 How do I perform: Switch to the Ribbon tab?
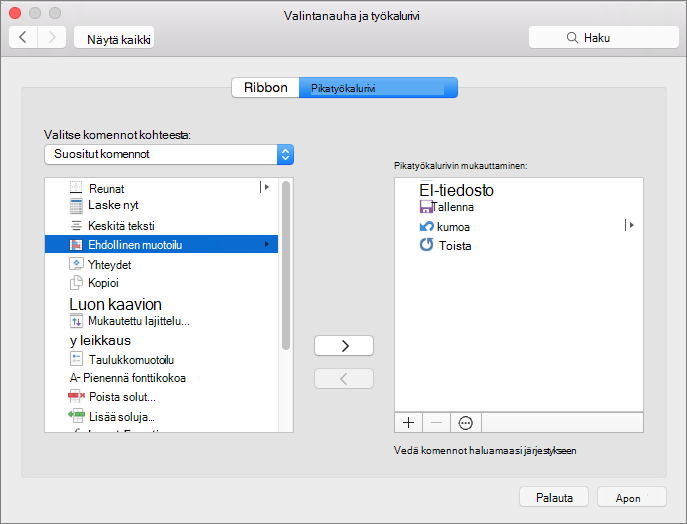coord(266,88)
